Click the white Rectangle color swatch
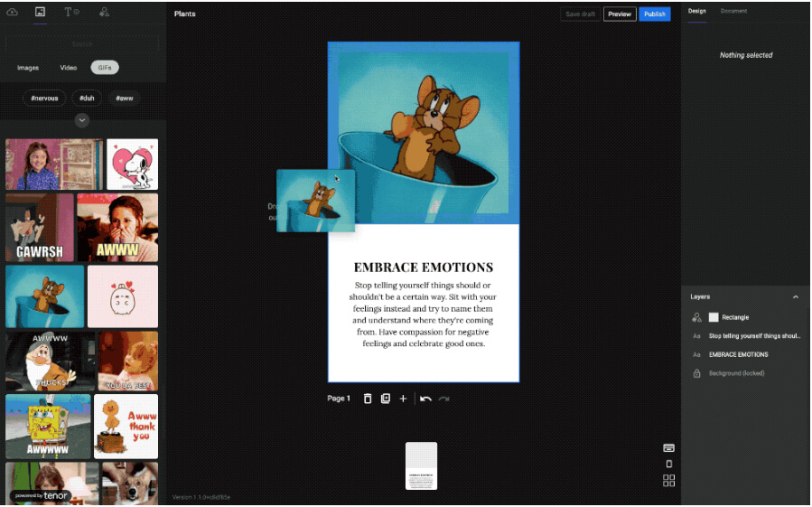 click(x=713, y=317)
